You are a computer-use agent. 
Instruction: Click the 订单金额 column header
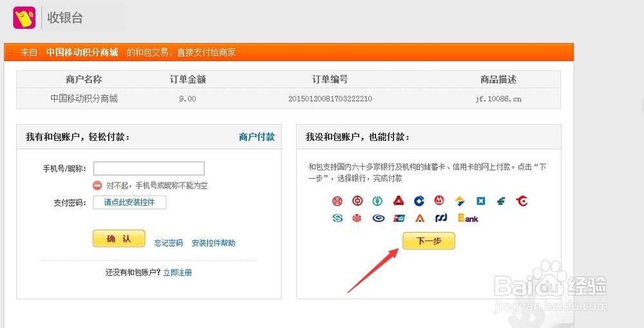187,80
